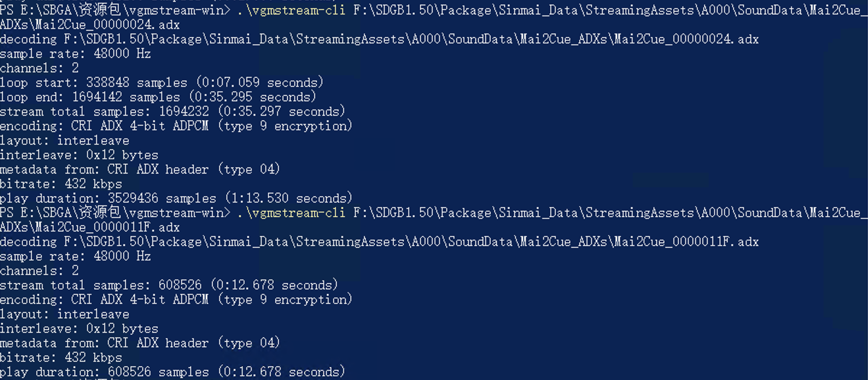Click the first interleave: 0x12 bytes line
This screenshot has width=868, height=380.
point(79,155)
